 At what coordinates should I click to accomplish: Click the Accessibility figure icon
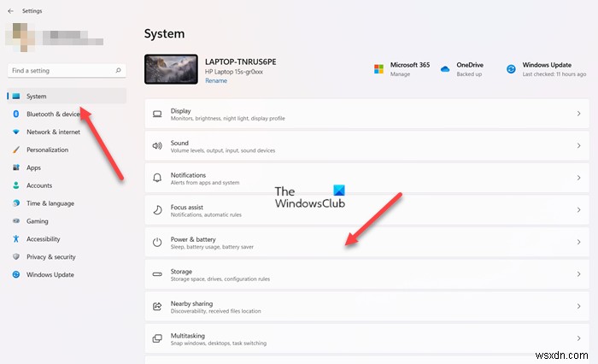click(16, 238)
